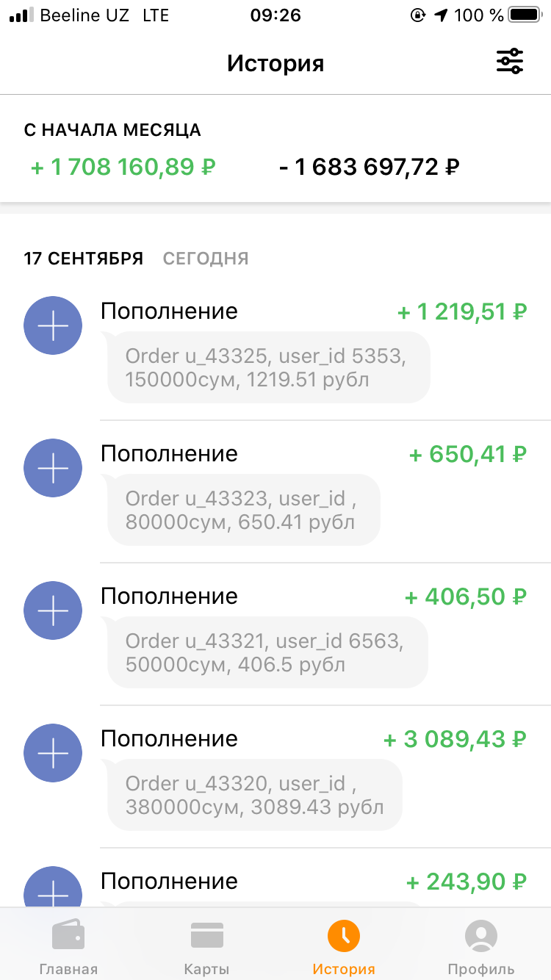
Task: Tap the plus icon beside the 243,90 ₽ top-up
Action: (x=53, y=887)
